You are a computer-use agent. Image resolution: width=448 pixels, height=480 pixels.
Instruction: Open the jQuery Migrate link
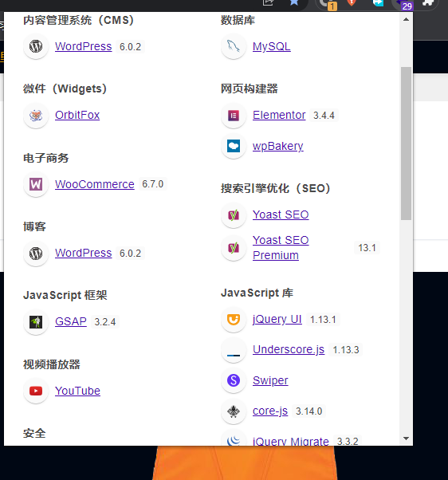point(291,441)
